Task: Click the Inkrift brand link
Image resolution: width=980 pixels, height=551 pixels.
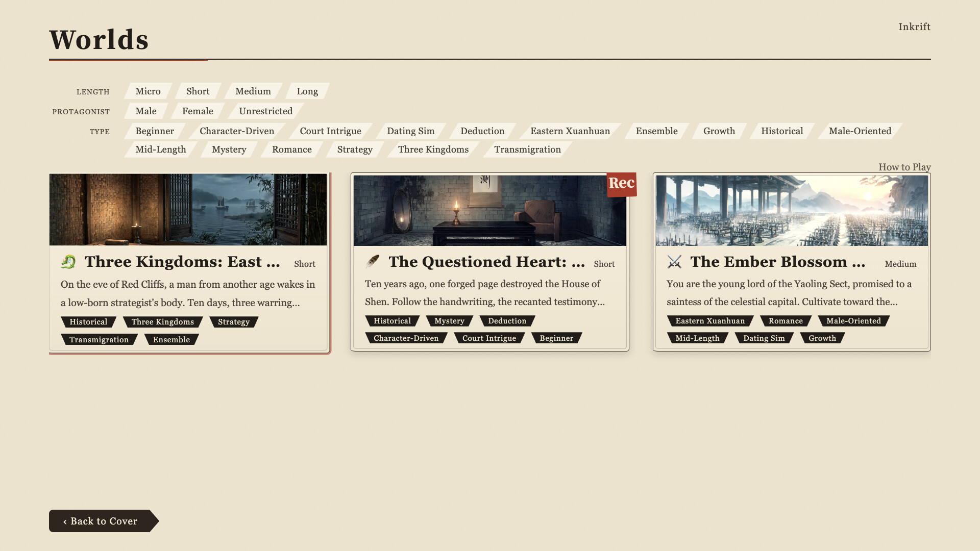Action: click(914, 27)
